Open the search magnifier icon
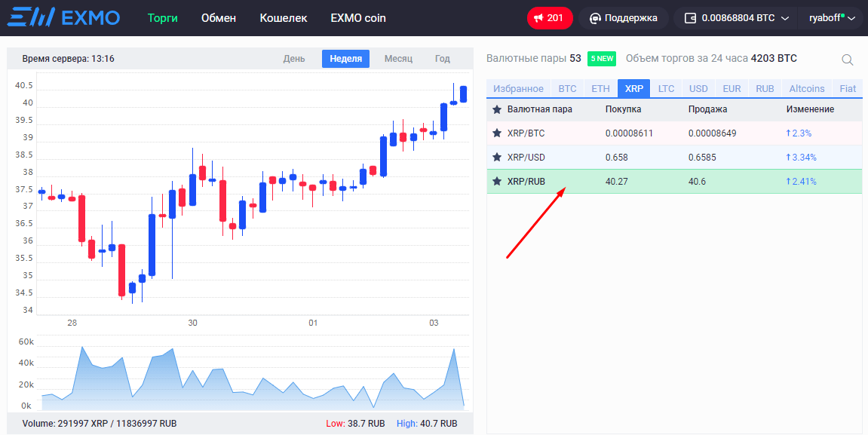868x435 pixels. (x=847, y=60)
